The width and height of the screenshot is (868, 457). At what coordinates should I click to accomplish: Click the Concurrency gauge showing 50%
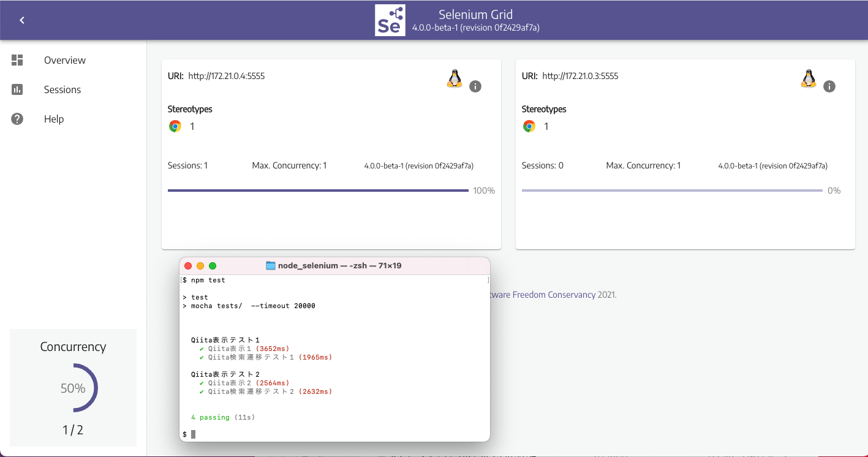point(73,387)
